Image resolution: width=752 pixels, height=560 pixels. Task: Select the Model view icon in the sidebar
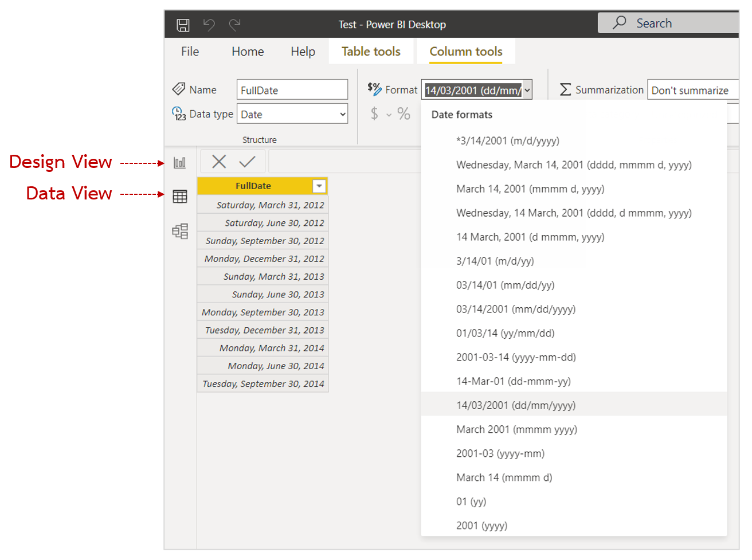coord(179,230)
